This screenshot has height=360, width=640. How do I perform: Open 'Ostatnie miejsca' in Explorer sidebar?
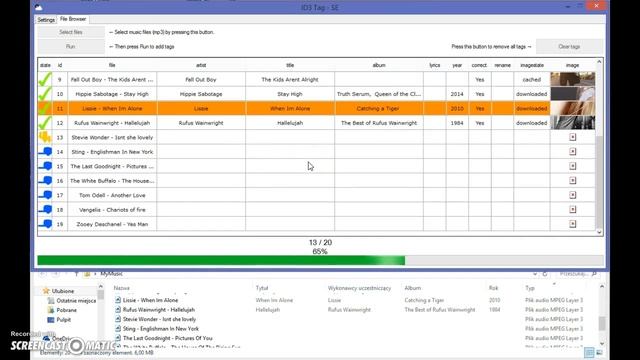[76, 301]
